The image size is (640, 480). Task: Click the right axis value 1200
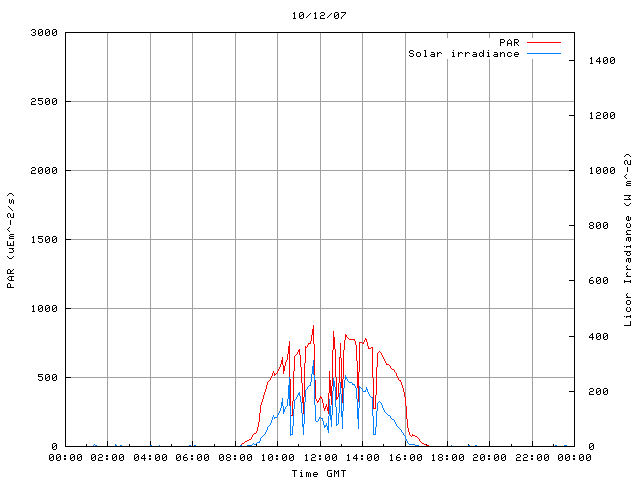[x=602, y=116]
